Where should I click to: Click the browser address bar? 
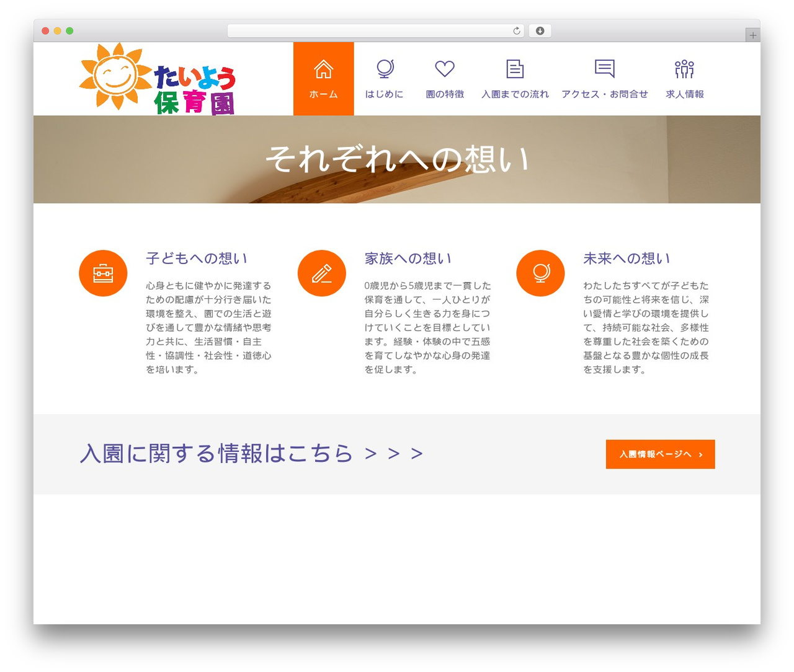[375, 31]
